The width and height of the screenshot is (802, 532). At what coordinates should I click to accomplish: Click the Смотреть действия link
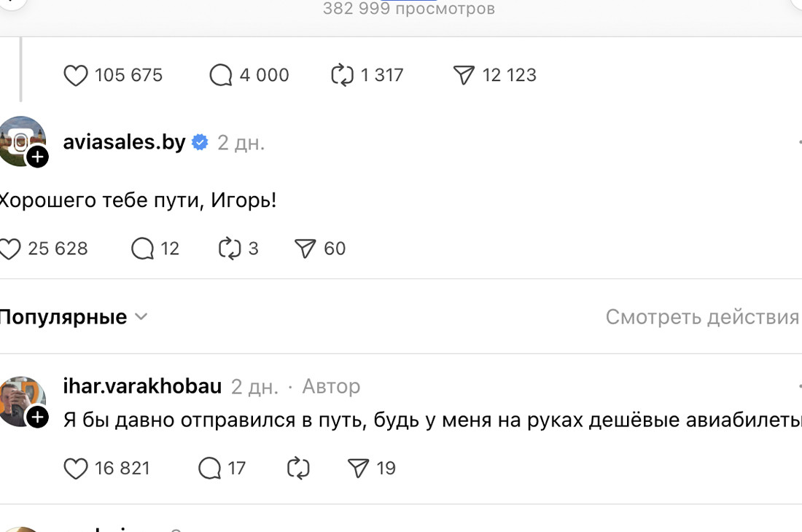coord(702,317)
